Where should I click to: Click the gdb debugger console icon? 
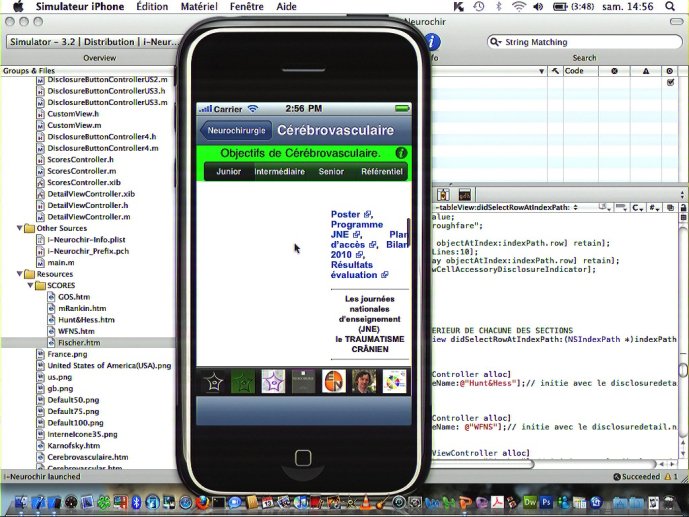[x=464, y=195]
